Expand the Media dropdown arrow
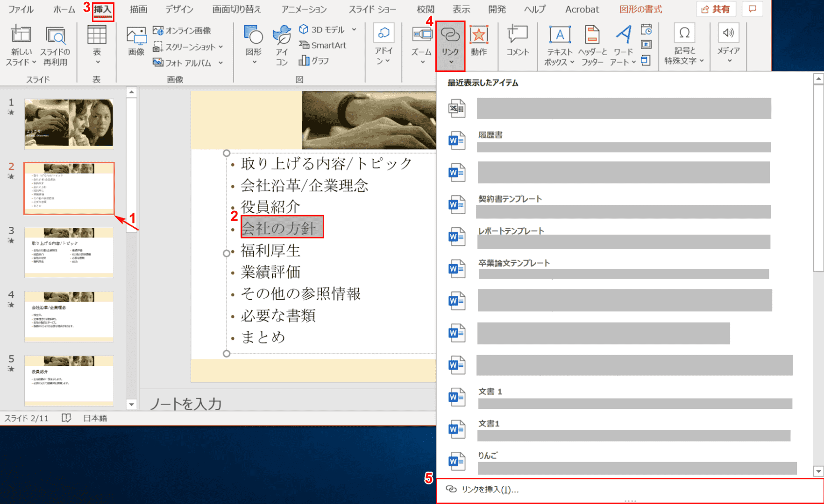 [729, 61]
